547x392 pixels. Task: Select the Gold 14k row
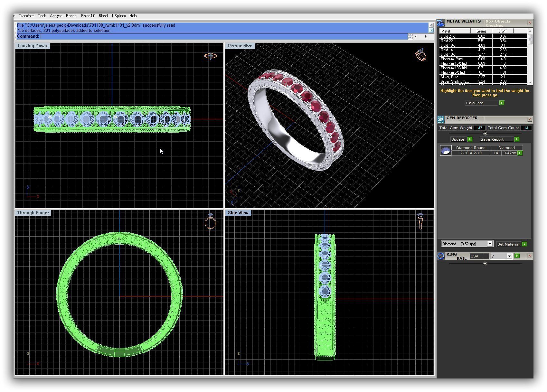483,50
